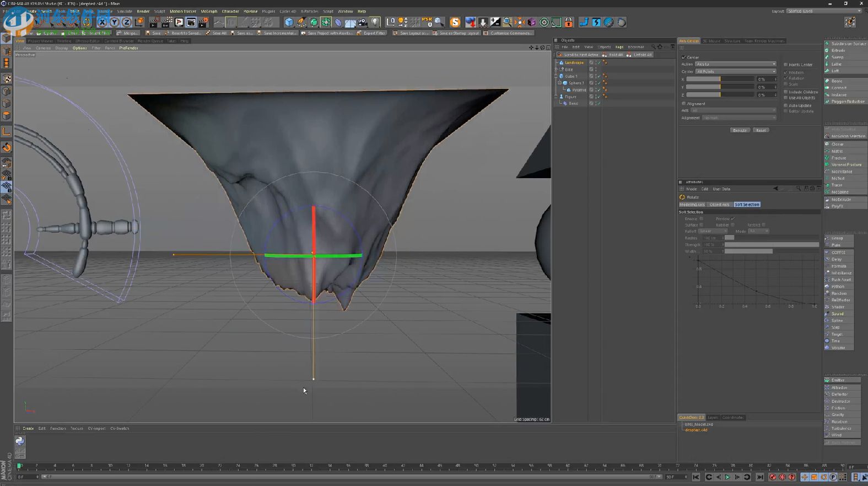This screenshot has height=486, width=868.
Task: Click the Go to End of animation icon
Action: click(x=760, y=477)
